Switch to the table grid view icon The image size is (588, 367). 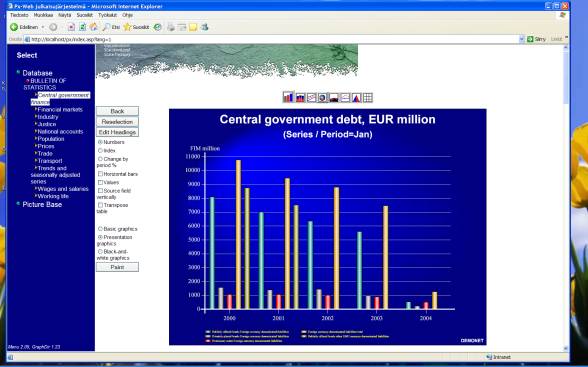click(x=368, y=98)
